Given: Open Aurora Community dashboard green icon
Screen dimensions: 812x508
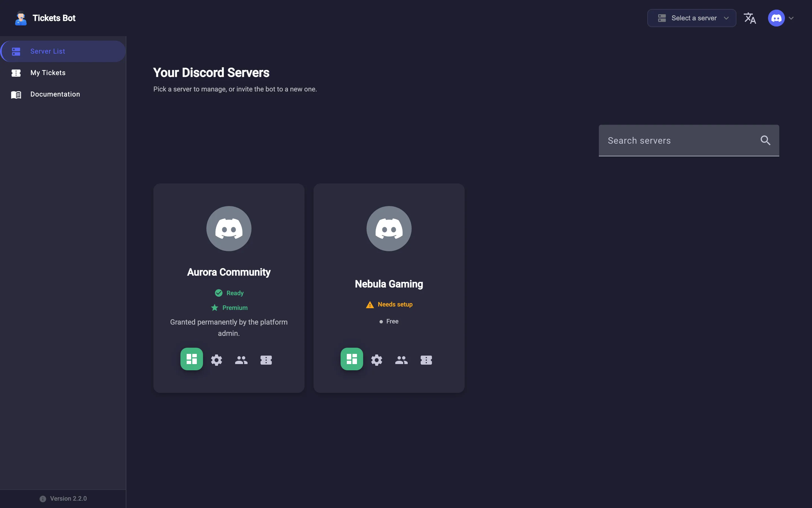Looking at the screenshot, I should pyautogui.click(x=192, y=359).
